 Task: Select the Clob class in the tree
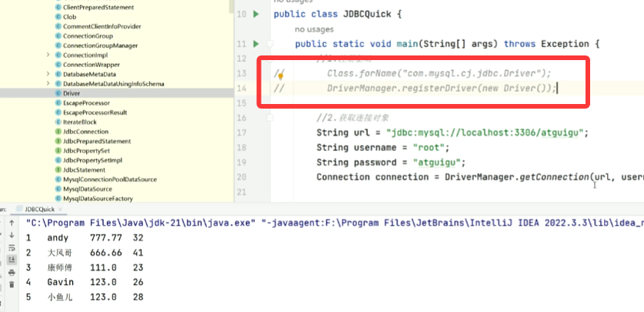69,17
